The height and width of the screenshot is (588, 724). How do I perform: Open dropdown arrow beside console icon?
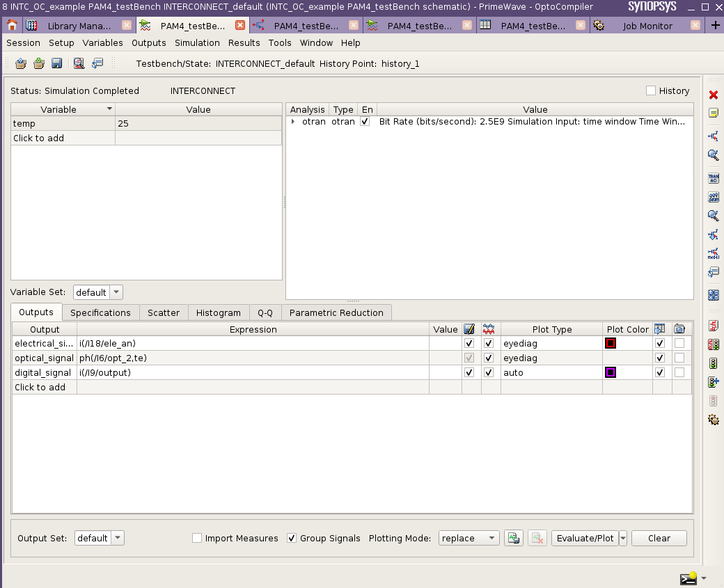[704, 578]
